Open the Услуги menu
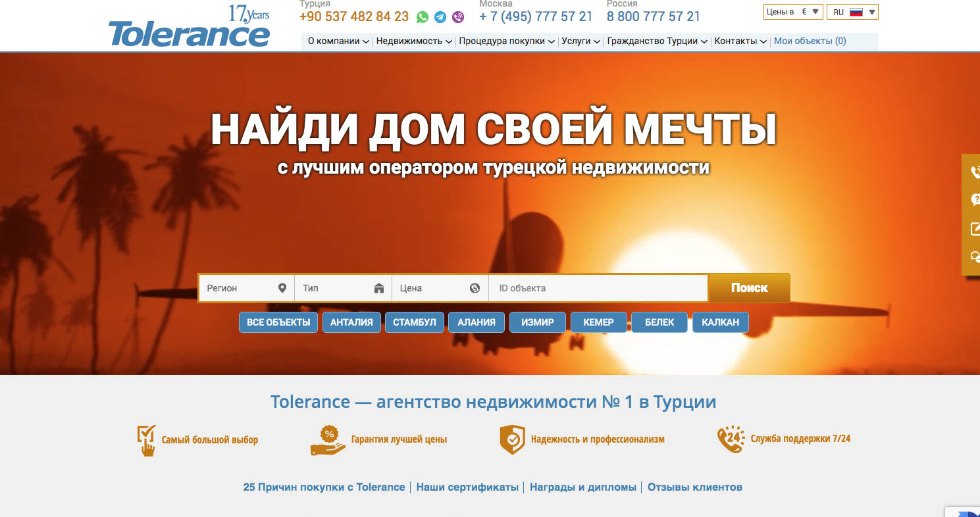Image resolution: width=980 pixels, height=517 pixels. pyautogui.click(x=581, y=41)
